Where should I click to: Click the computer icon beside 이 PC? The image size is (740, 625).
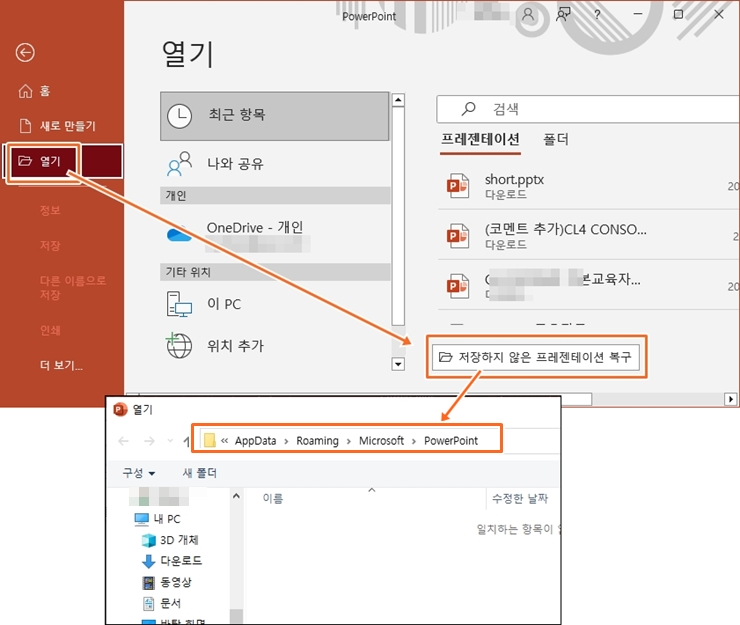click(179, 304)
